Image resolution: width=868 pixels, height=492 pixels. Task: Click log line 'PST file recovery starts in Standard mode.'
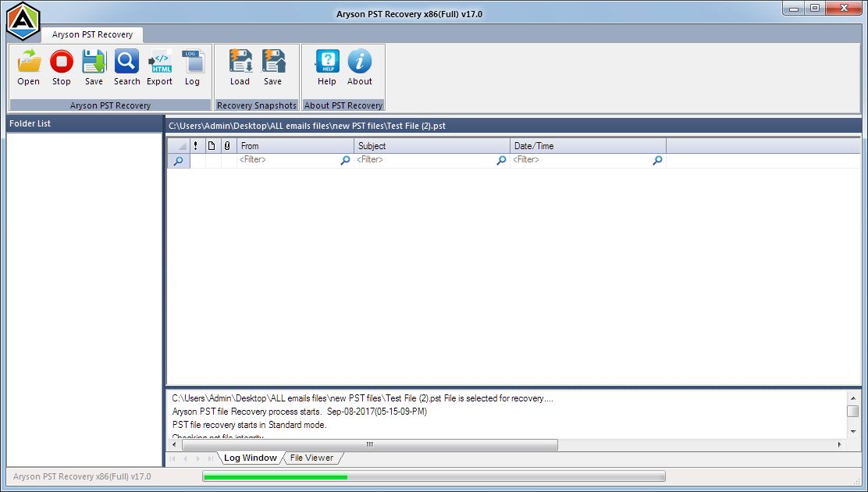(x=250, y=425)
